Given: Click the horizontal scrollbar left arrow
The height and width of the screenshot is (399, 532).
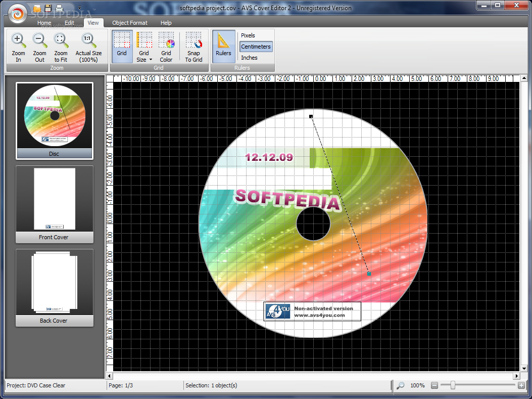Looking at the screenshot, I should pos(109,376).
